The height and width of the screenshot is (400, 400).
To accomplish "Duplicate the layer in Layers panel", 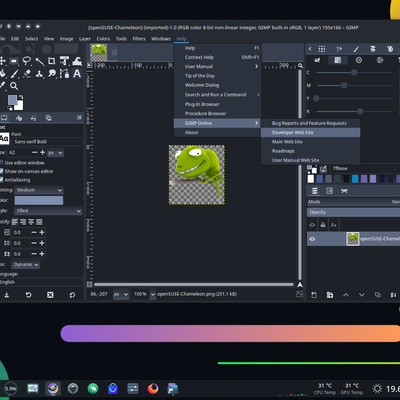I will tap(378, 295).
